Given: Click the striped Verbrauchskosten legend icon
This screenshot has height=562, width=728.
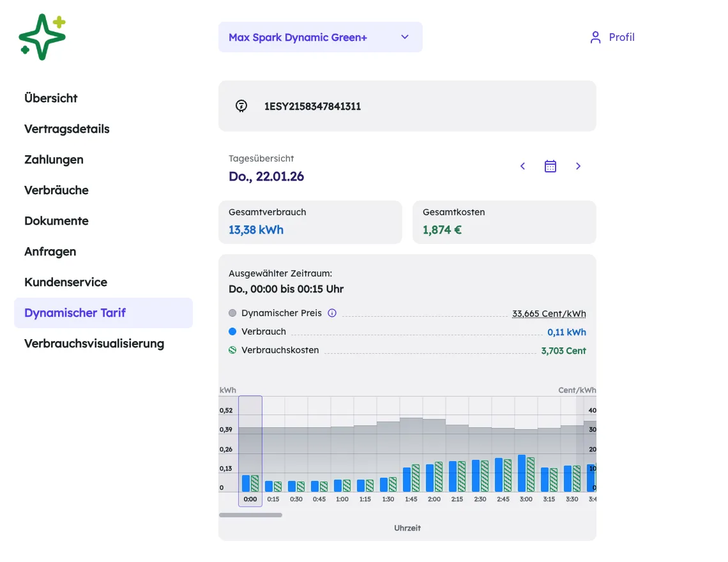Looking at the screenshot, I should (x=232, y=350).
